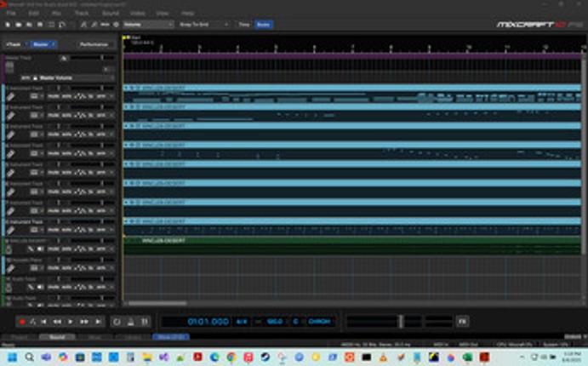Click the Open Project folder icon in toolbar
588x366 pixels.
(x=19, y=25)
